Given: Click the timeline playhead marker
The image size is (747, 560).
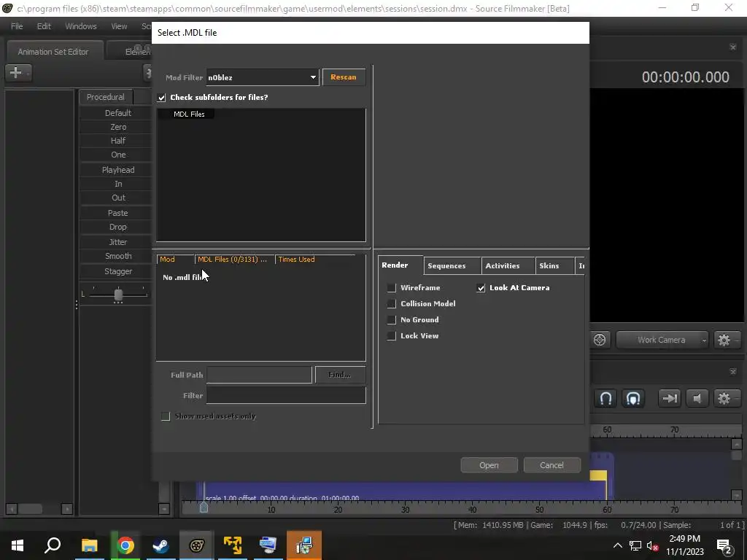Looking at the screenshot, I should tap(204, 507).
